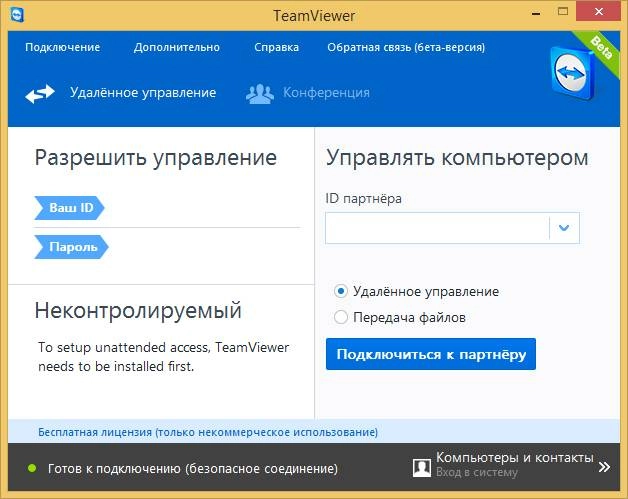The height and width of the screenshot is (499, 628).
Task: Click the TeamViewer Beta logo
Action: tap(574, 73)
